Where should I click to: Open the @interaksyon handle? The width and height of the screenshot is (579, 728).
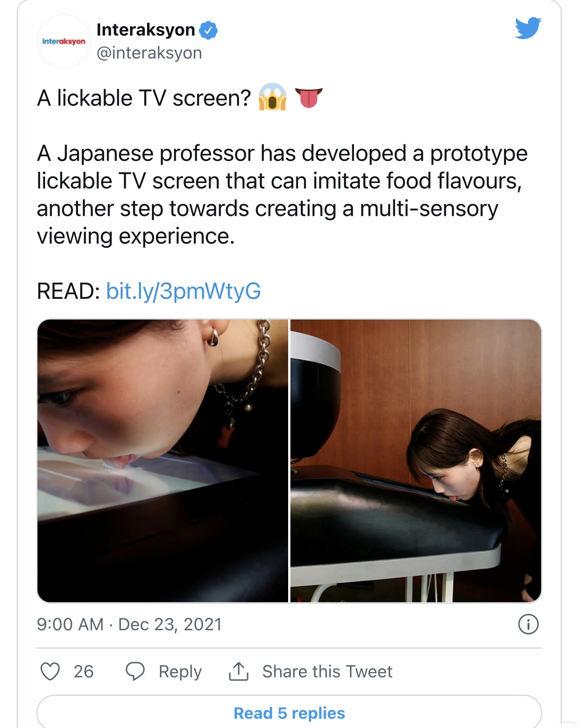coord(149,53)
